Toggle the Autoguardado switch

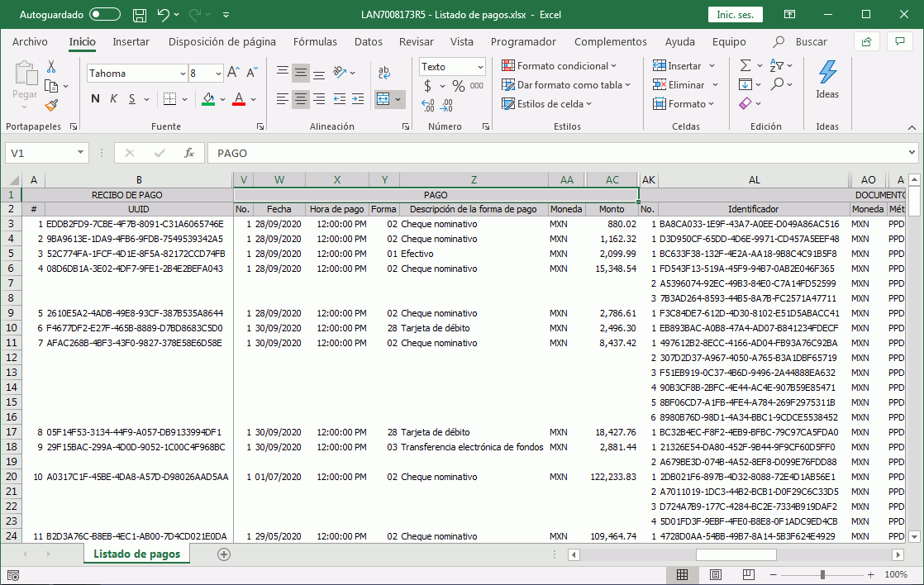[105, 15]
